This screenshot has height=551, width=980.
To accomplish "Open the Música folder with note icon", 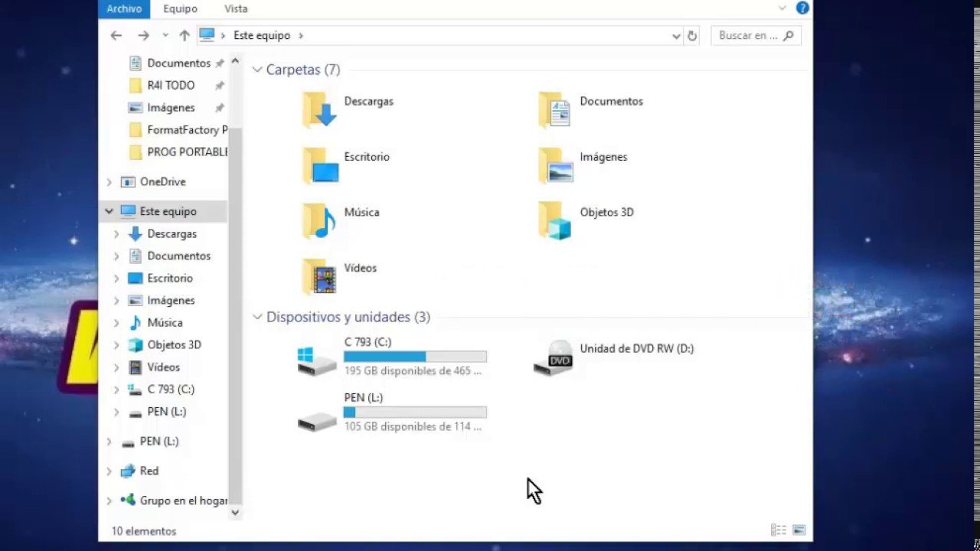I will coord(319,221).
